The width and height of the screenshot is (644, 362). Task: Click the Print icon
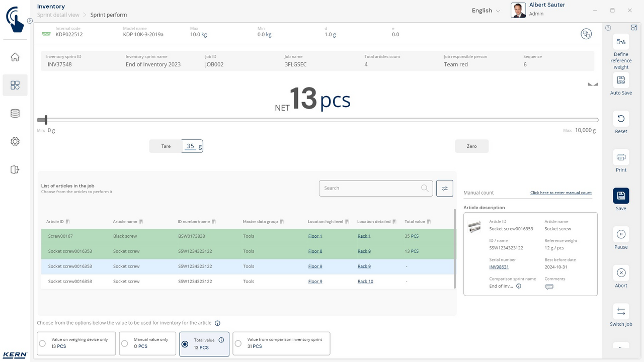(621, 157)
